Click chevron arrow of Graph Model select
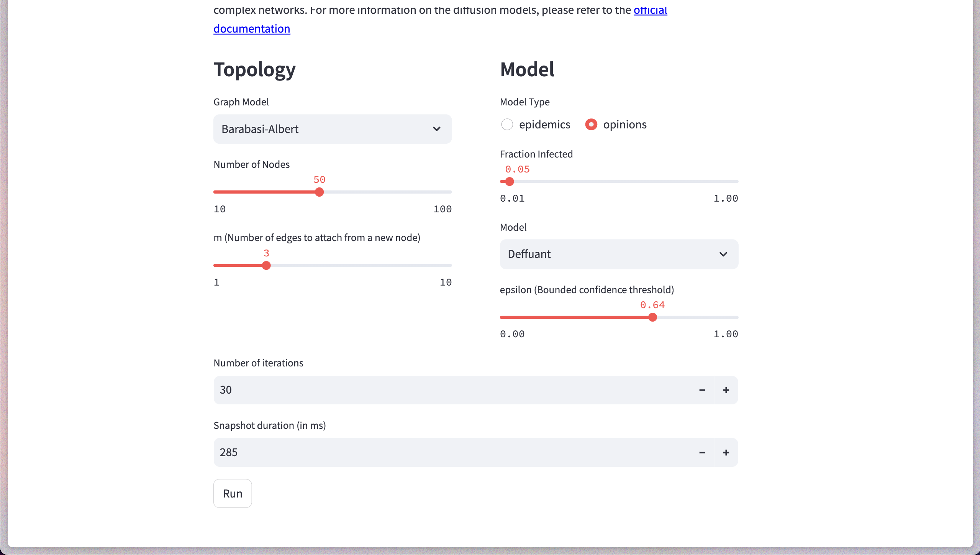The width and height of the screenshot is (980, 555). click(436, 129)
